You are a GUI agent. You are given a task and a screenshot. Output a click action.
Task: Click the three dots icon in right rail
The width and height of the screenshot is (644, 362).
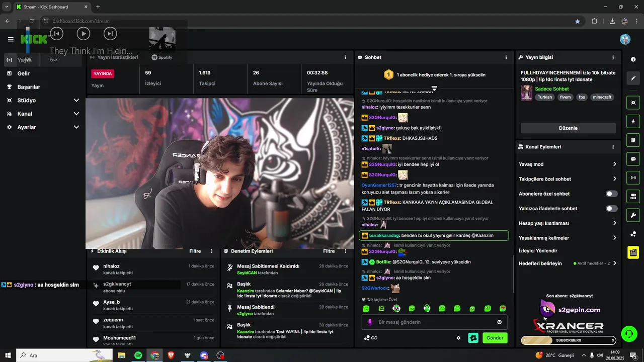click(x=633, y=234)
